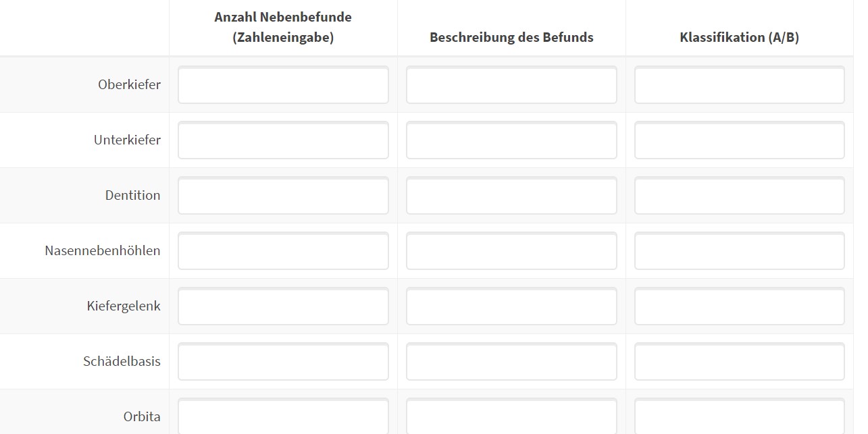
Task: Click Unterkiefer Anzahl Nebenbefunde input
Action: click(x=283, y=140)
